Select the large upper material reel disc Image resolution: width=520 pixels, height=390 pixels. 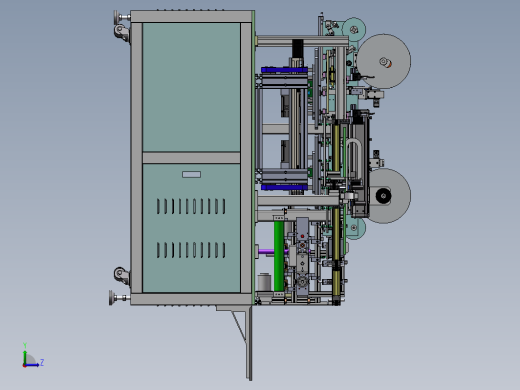(x=385, y=61)
